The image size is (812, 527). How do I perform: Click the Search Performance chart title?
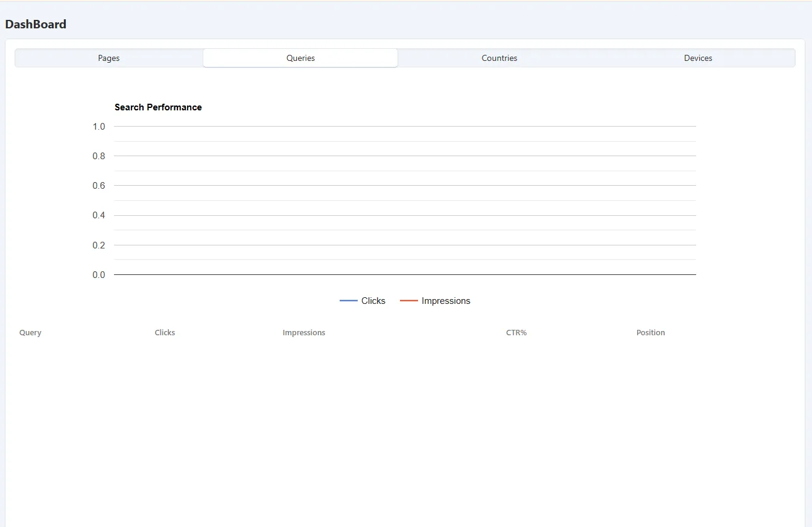pyautogui.click(x=158, y=107)
